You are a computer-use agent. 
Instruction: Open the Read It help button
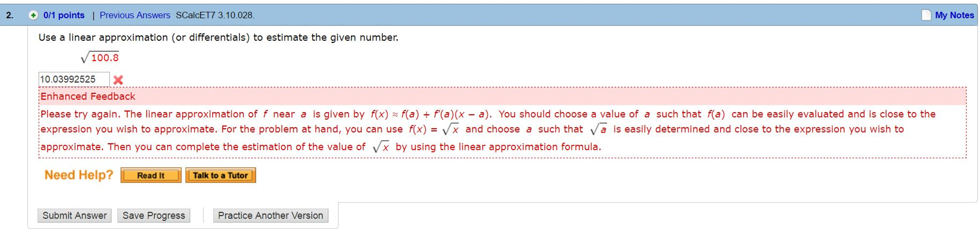click(151, 175)
